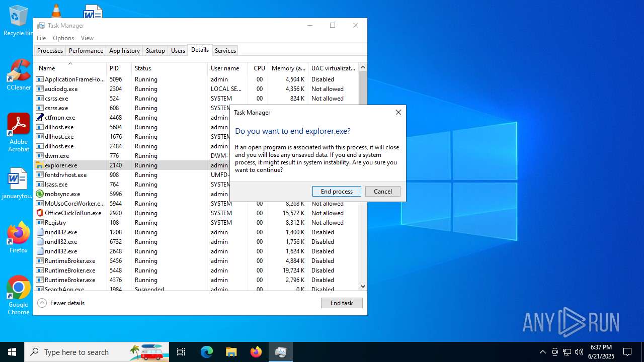Open the Recycle Bin
Image resolution: width=644 pixels, height=362 pixels.
click(18, 21)
